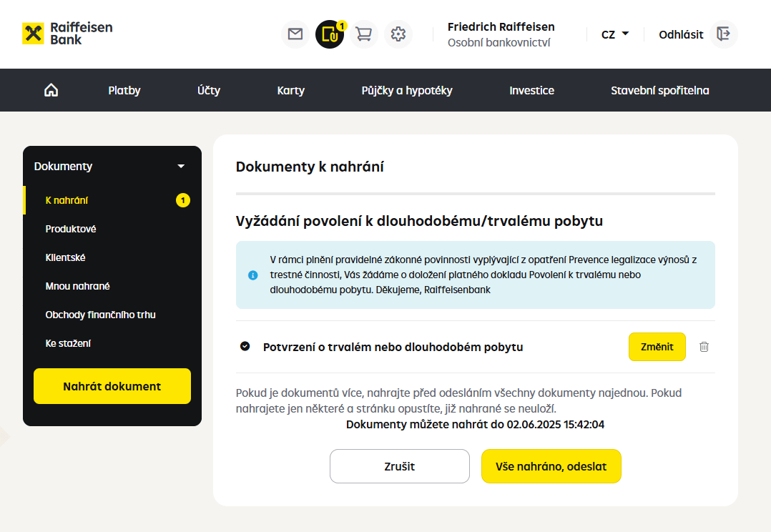Select Obchody finančního trhu in sidebar
This screenshot has width=771, height=532.
(112, 314)
